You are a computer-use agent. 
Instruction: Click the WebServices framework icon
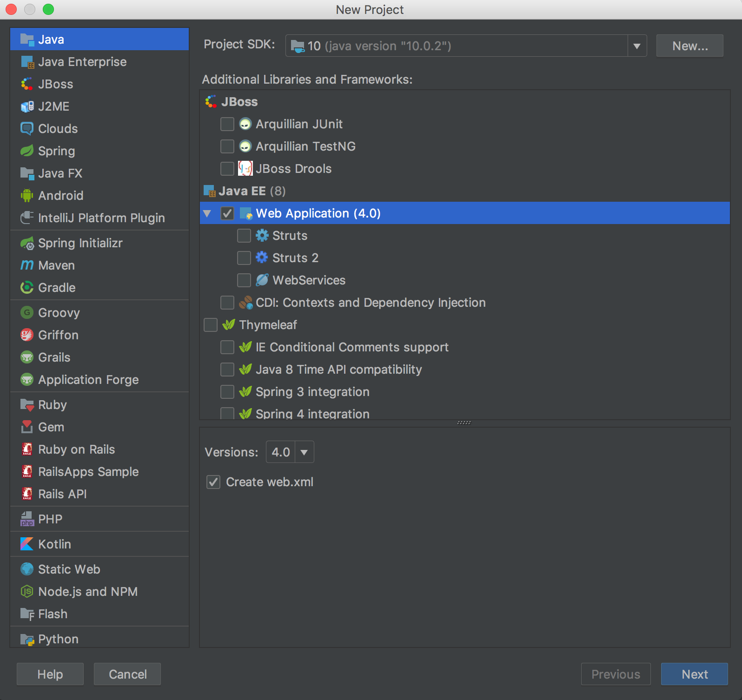(262, 280)
